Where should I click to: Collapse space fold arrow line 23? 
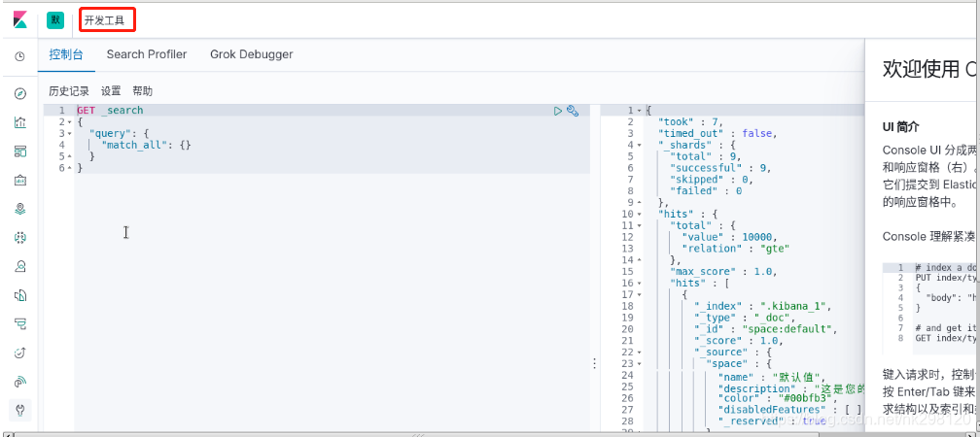(640, 363)
